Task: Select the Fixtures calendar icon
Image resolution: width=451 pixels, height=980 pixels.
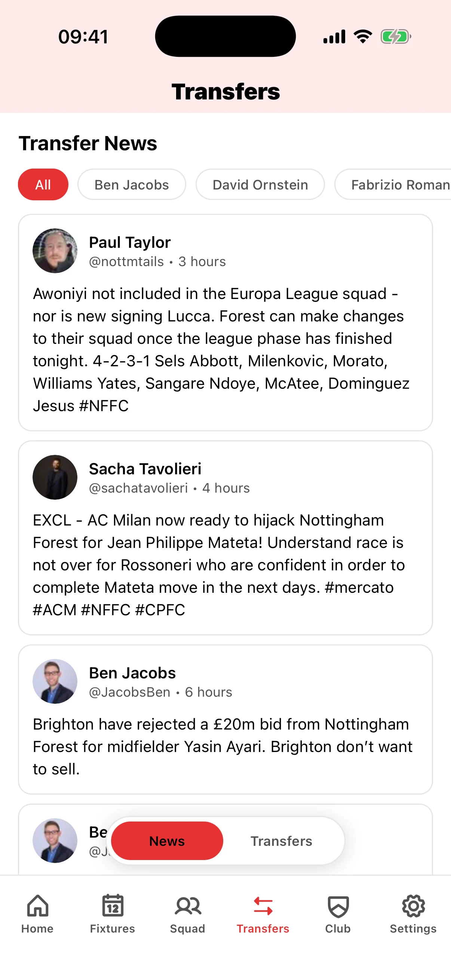Action: [112, 907]
